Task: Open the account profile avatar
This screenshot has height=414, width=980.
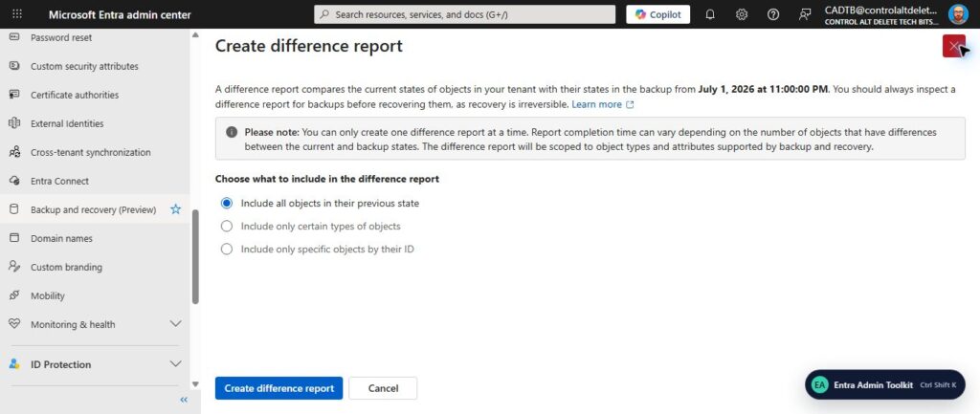Action: pos(958,14)
